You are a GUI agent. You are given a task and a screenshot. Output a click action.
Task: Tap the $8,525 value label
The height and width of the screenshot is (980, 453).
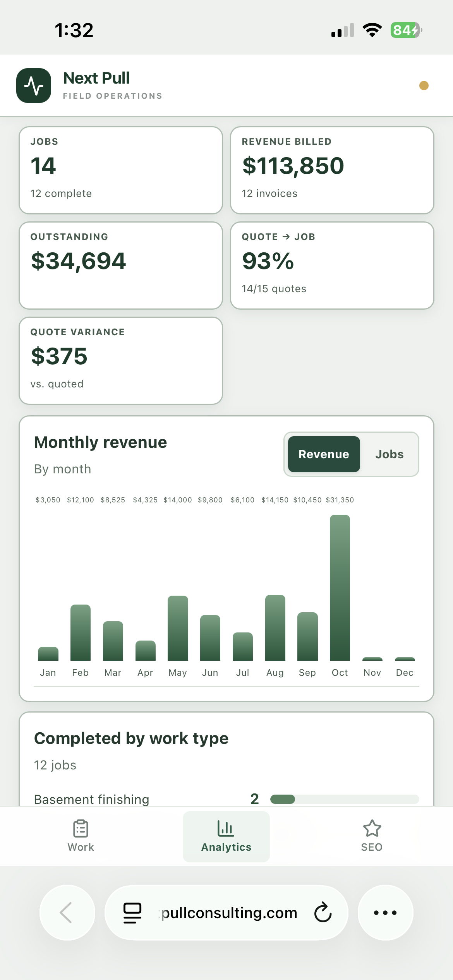point(113,500)
